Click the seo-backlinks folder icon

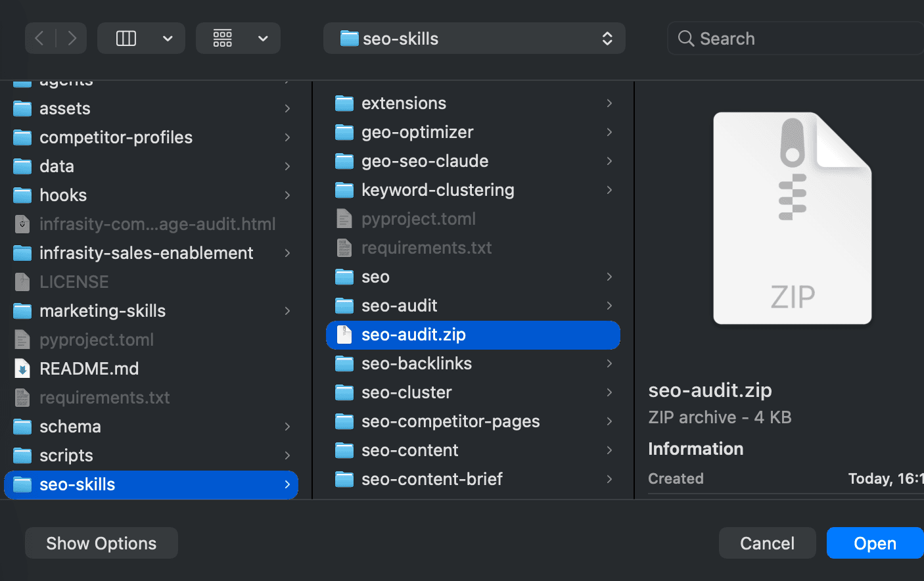344,363
